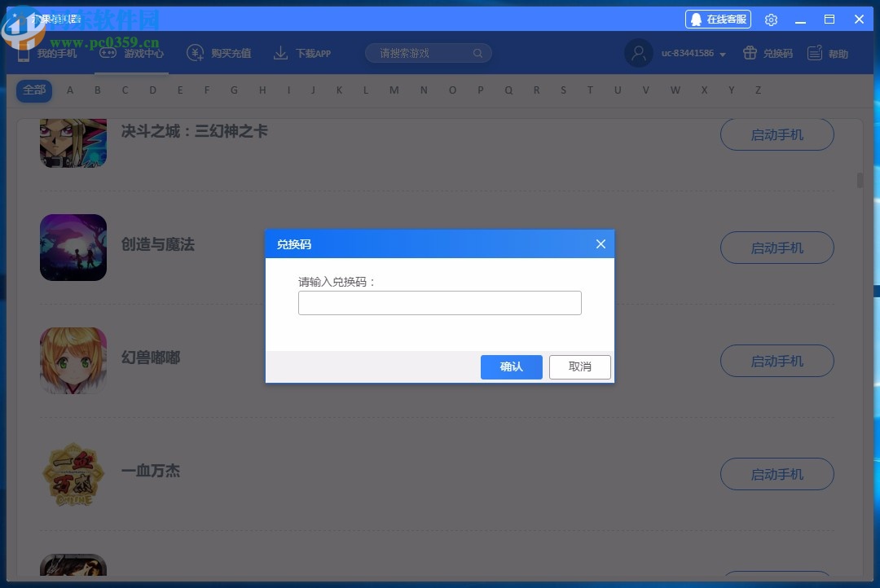
Task: Select letter M in the alphabet filter
Action: coord(393,90)
